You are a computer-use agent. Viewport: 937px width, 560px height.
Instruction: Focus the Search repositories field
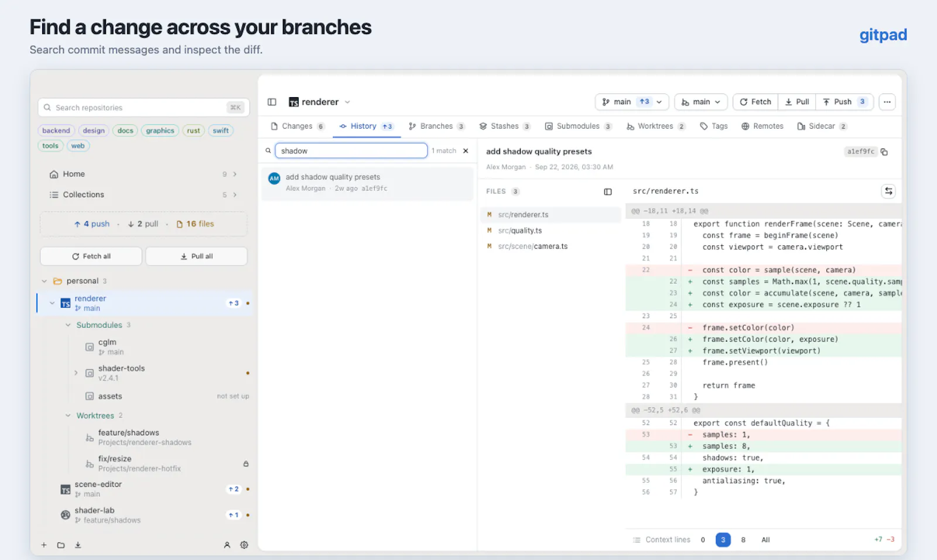(143, 108)
